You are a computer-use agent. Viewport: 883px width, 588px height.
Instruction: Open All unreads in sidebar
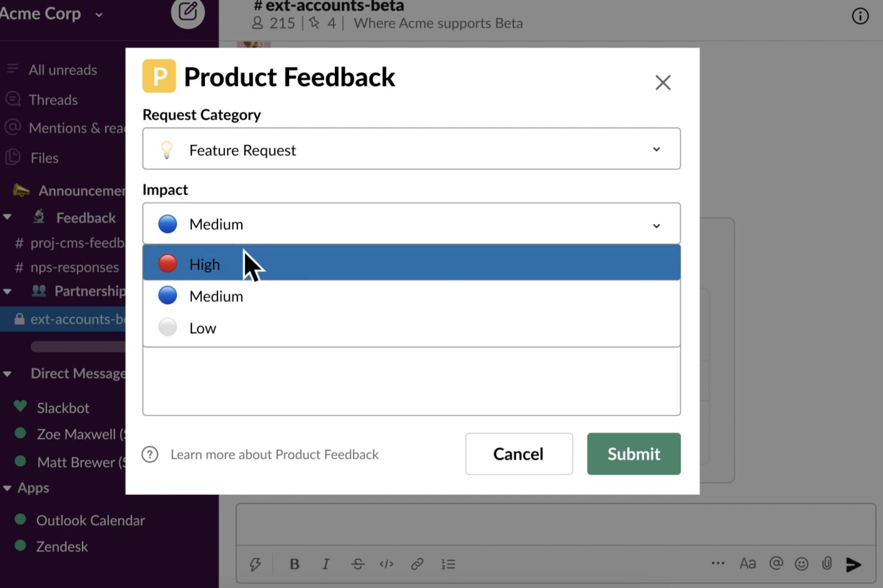point(63,70)
